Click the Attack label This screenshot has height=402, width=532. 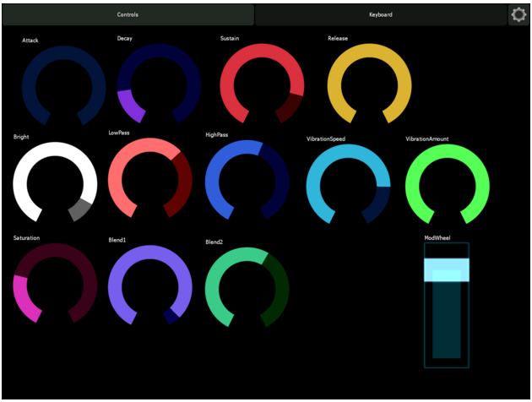30,41
